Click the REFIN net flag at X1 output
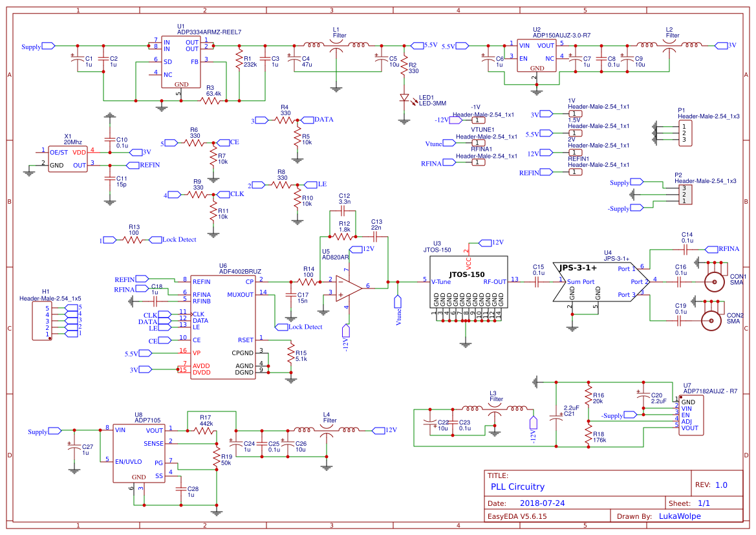756x535 pixels. pyautogui.click(x=133, y=166)
